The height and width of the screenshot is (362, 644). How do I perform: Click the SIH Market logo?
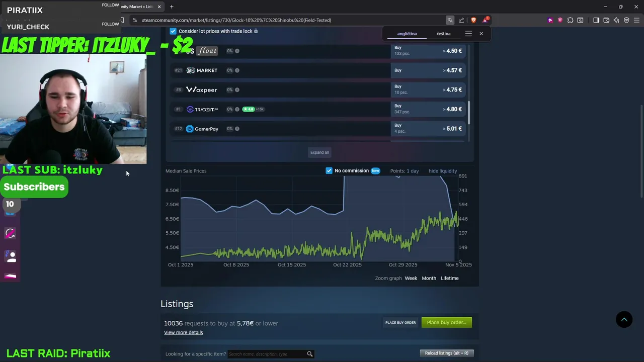tap(202, 70)
